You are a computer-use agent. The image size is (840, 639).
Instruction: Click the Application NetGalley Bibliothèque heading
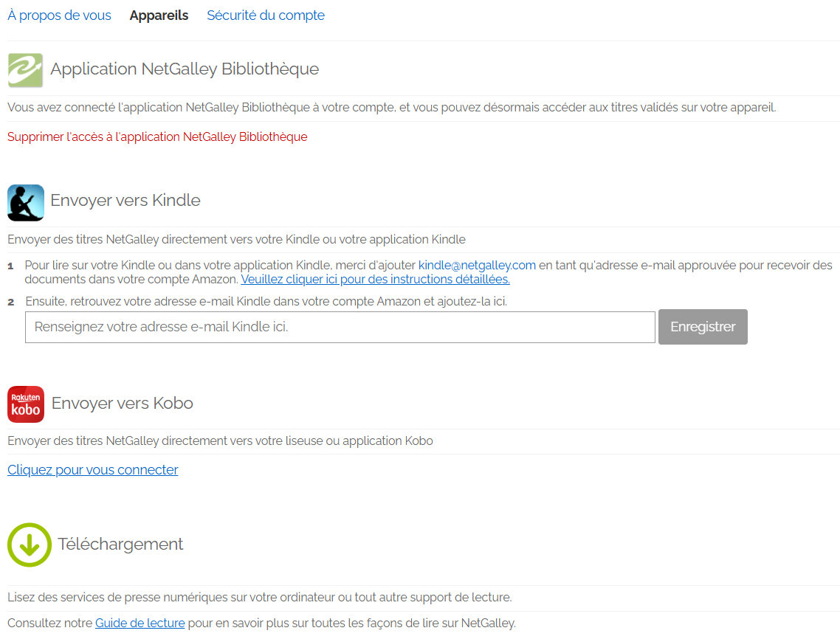point(185,69)
